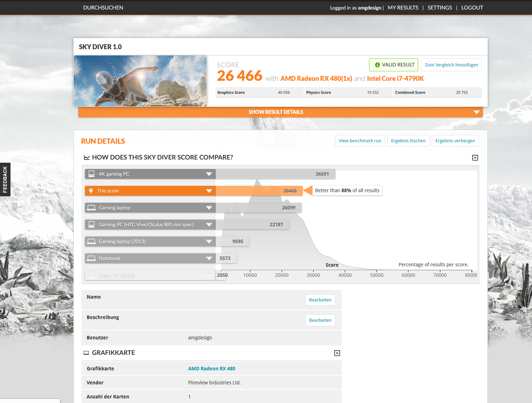The height and width of the screenshot is (403, 532).
Task: Click the amgdesign username in top bar
Action: [369, 8]
